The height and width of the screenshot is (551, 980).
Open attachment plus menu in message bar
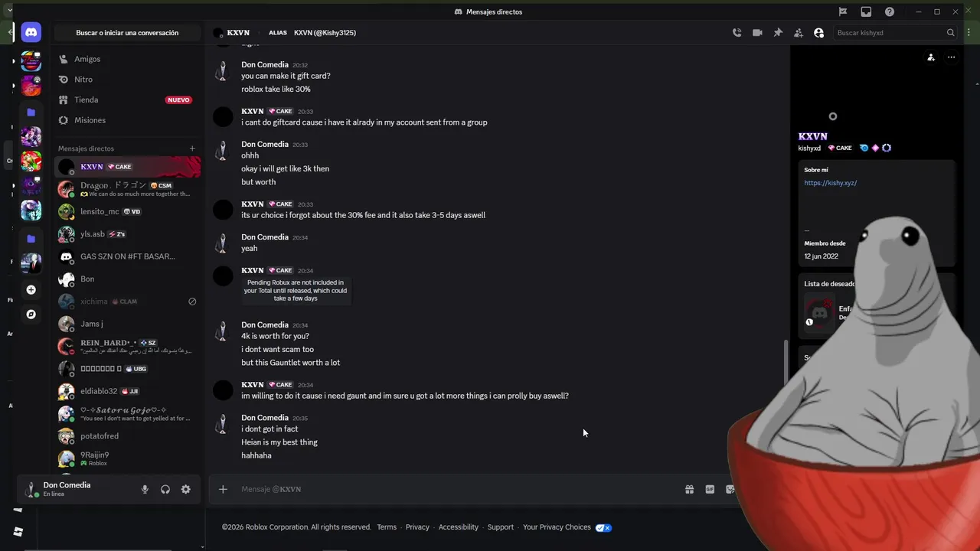pos(223,489)
